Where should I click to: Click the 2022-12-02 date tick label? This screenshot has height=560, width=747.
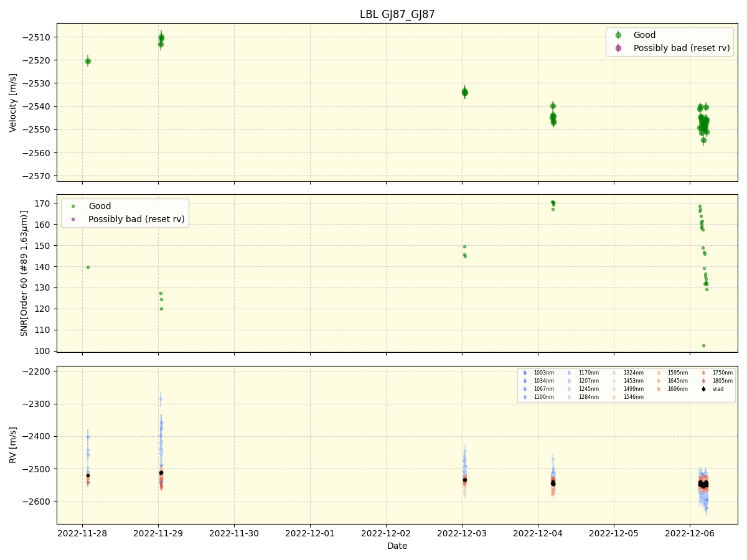pos(386,533)
